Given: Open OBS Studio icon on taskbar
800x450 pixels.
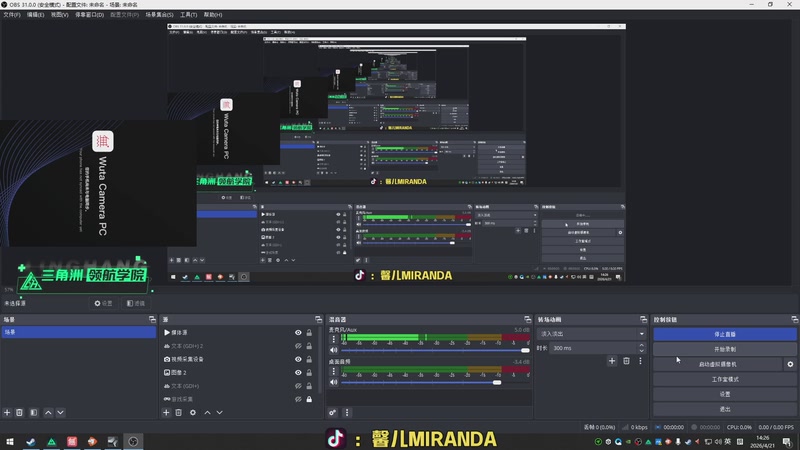Looking at the screenshot, I should [x=133, y=441].
